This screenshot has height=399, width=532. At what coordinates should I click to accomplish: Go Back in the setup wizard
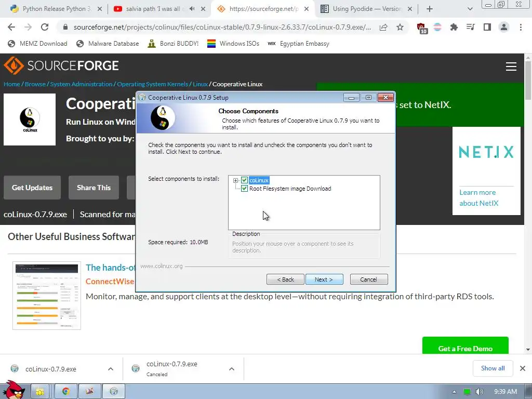pyautogui.click(x=285, y=279)
